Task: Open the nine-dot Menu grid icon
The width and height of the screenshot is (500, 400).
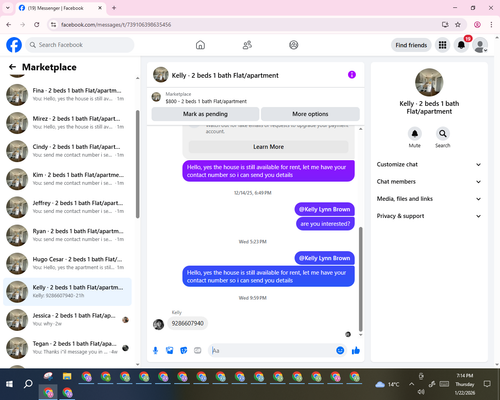Action: (442, 45)
